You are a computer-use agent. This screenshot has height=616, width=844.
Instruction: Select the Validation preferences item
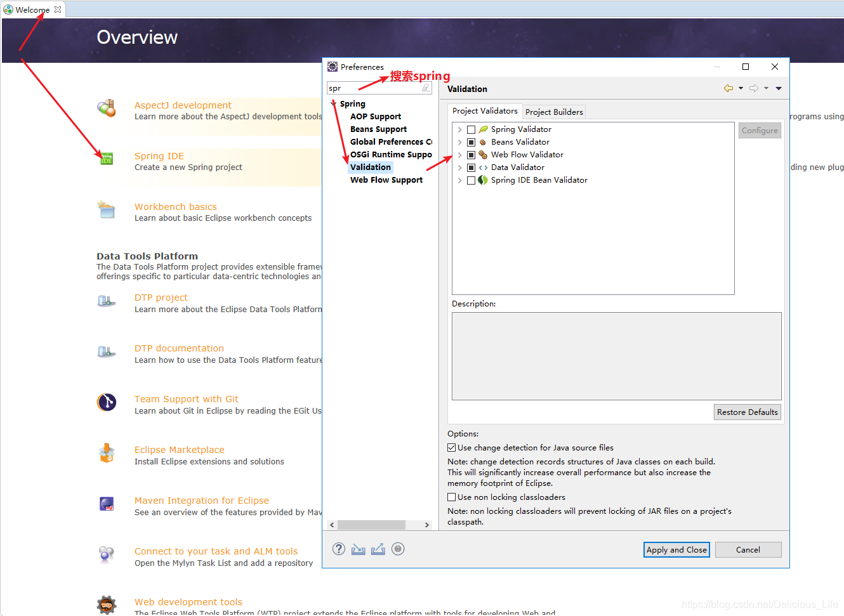click(371, 167)
